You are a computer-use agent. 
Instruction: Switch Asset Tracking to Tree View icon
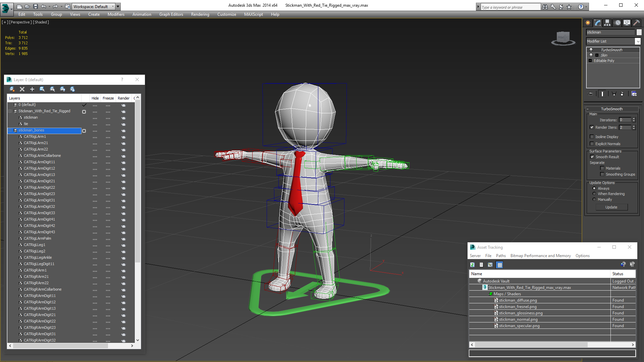pyautogui.click(x=490, y=265)
